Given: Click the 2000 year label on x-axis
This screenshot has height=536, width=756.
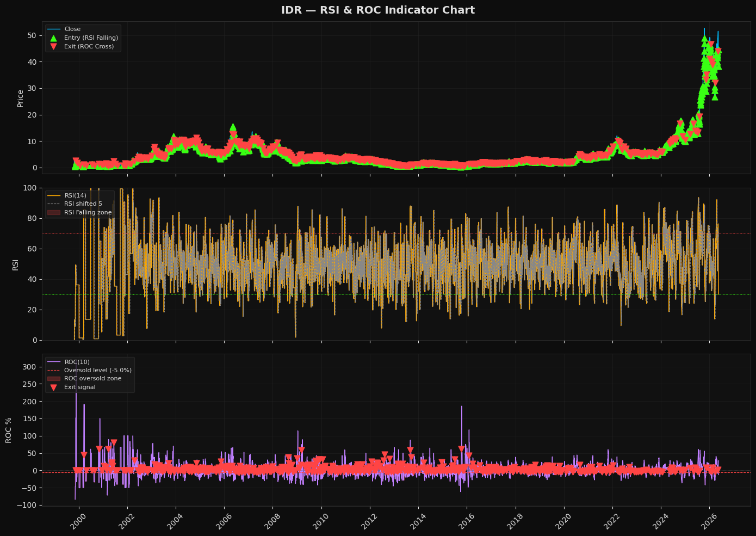Looking at the screenshot, I should pyautogui.click(x=79, y=521).
